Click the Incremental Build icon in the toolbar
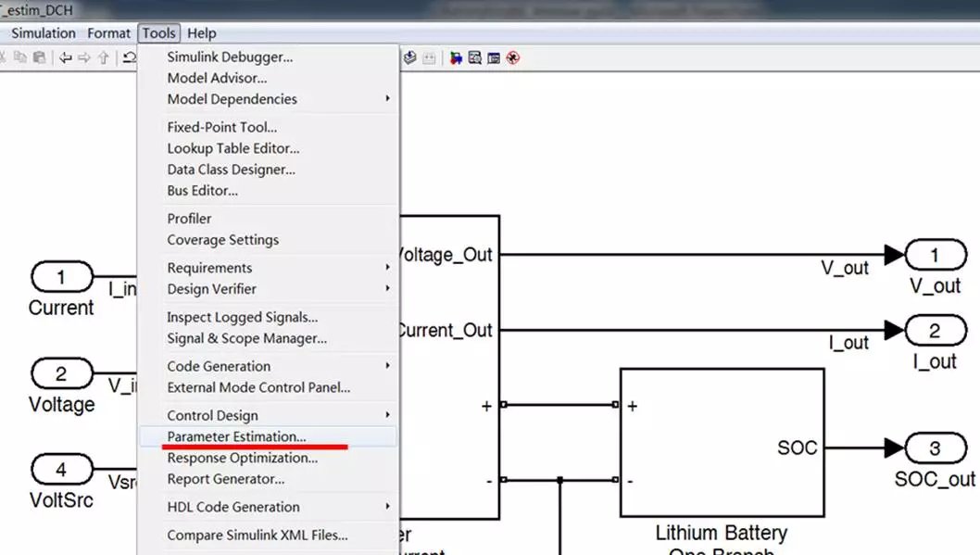 pos(410,57)
